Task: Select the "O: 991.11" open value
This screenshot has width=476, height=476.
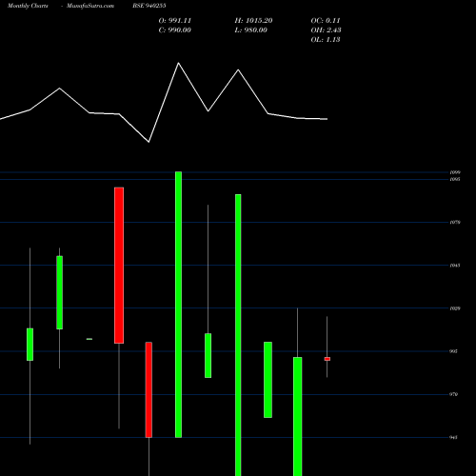Action: (175, 21)
